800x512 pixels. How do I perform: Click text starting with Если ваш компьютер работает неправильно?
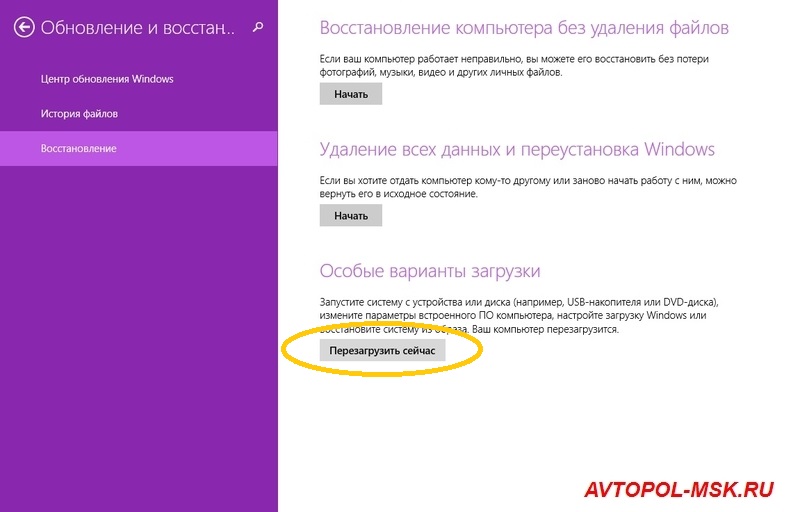point(514,66)
